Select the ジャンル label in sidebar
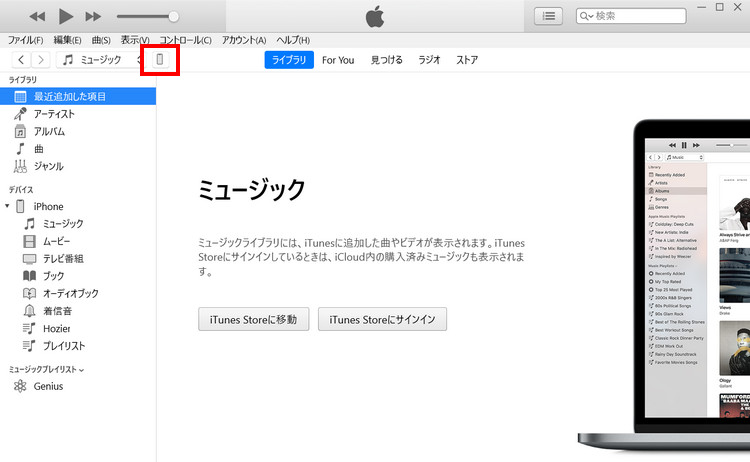Screen dimensions: 750x462 point(48,166)
